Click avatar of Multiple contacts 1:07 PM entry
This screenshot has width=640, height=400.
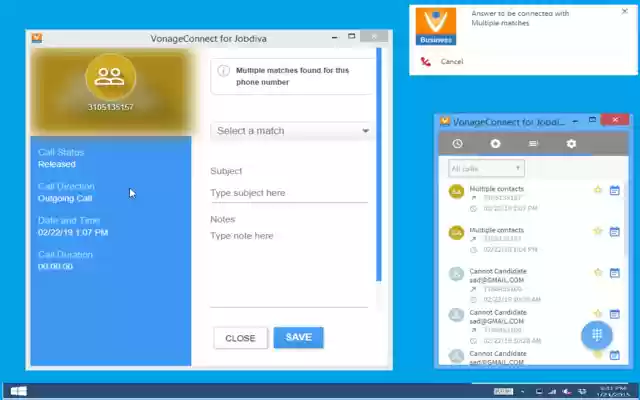pyautogui.click(x=456, y=191)
